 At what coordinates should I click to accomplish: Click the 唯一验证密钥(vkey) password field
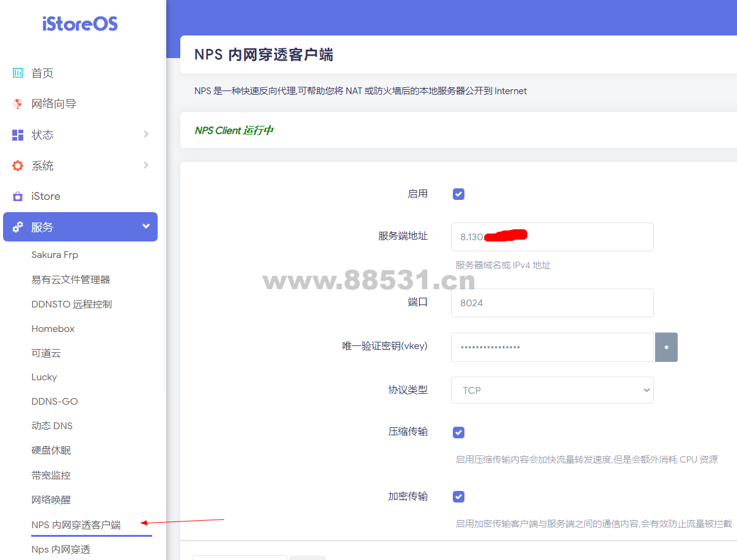tap(552, 347)
